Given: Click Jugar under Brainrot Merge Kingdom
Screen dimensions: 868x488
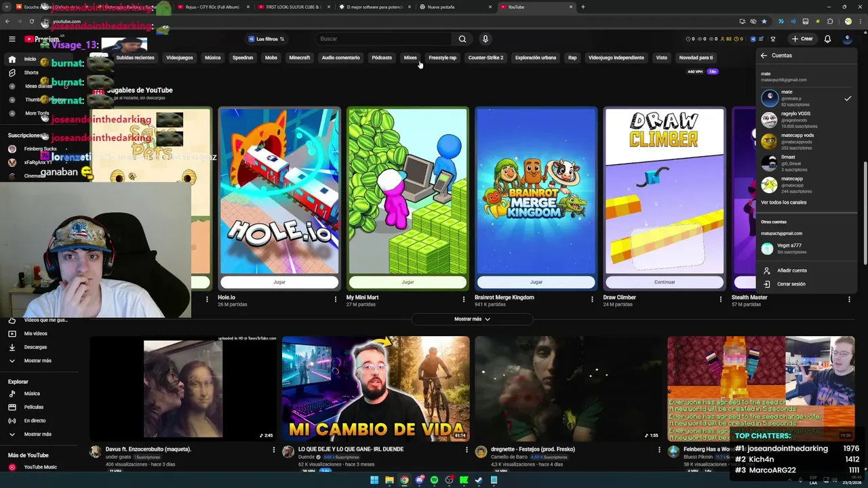Looking at the screenshot, I should 536,282.
